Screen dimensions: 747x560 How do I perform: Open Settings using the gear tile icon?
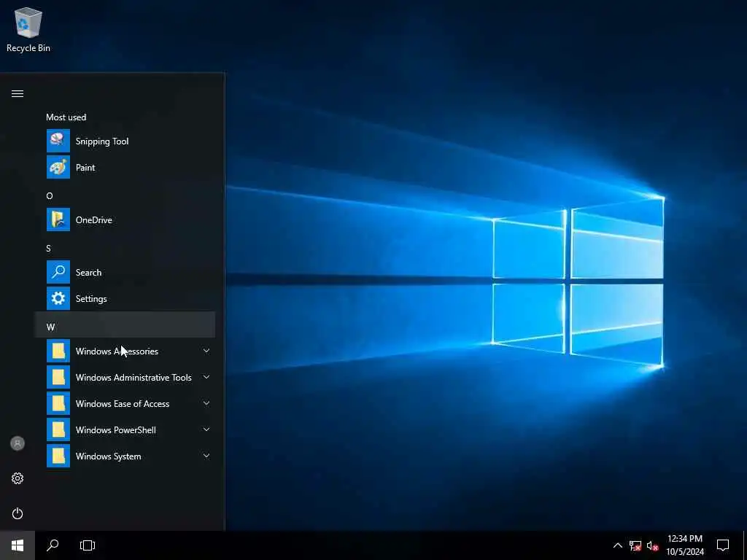[x=58, y=298]
